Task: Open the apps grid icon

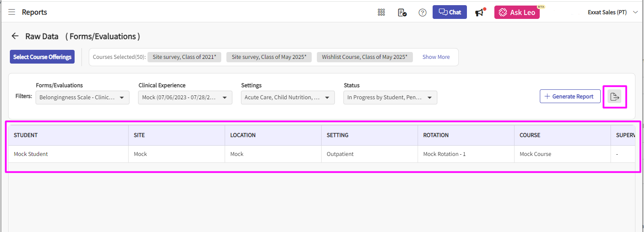Action: coord(381,12)
